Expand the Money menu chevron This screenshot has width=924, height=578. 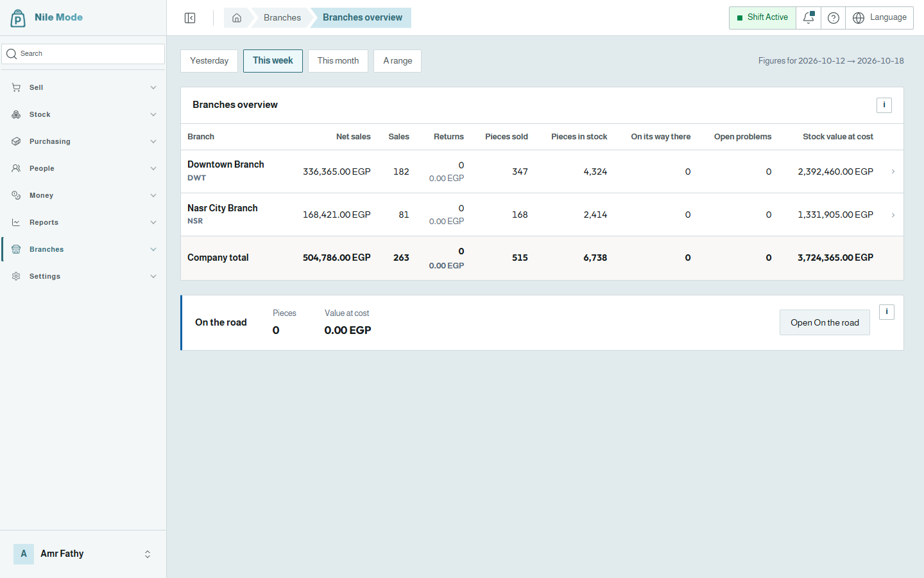click(x=153, y=195)
